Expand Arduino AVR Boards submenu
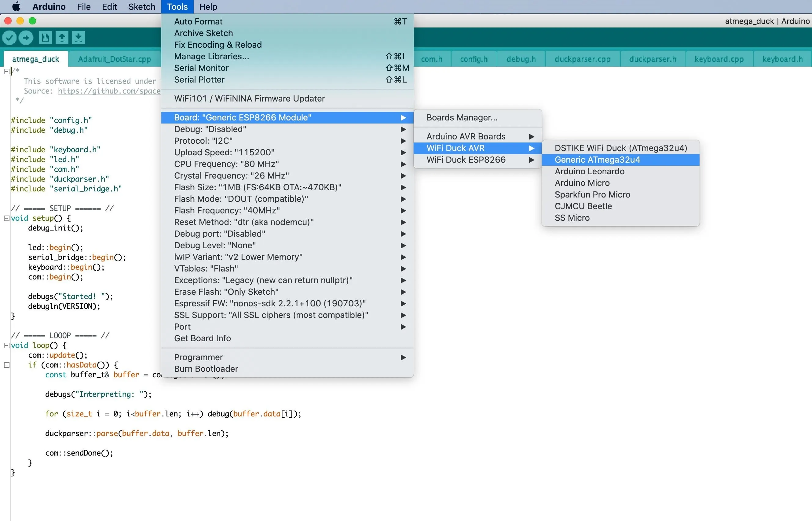 point(478,136)
